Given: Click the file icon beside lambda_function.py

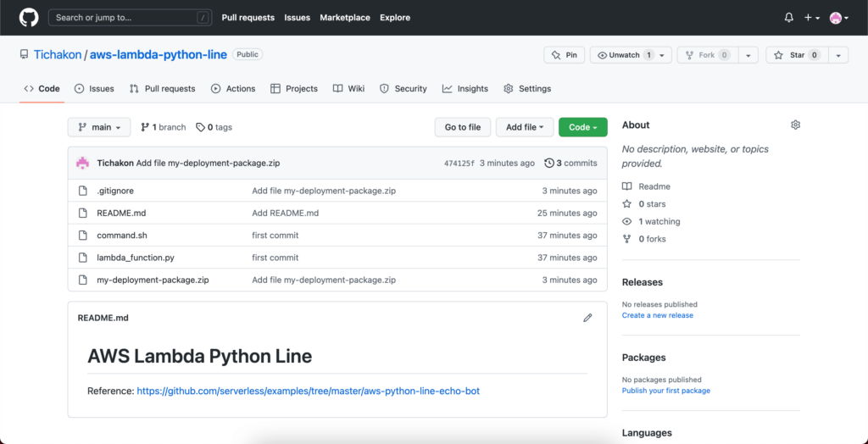Looking at the screenshot, I should (x=82, y=258).
